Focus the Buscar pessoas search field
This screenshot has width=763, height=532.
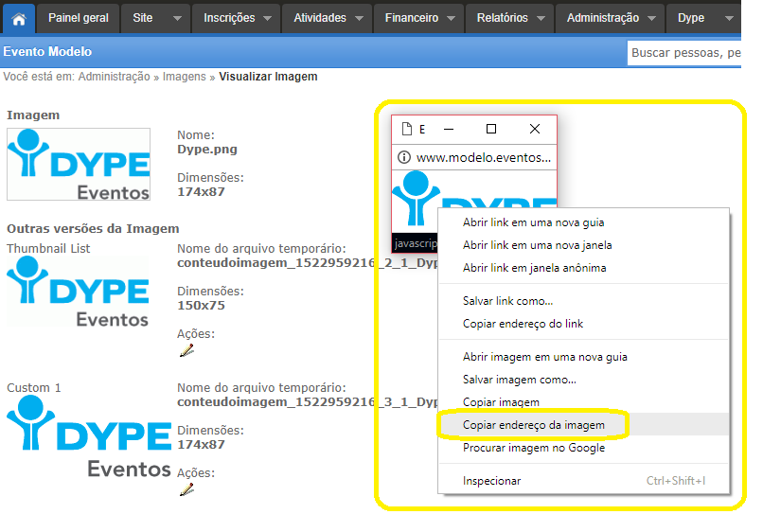pyautogui.click(x=684, y=53)
